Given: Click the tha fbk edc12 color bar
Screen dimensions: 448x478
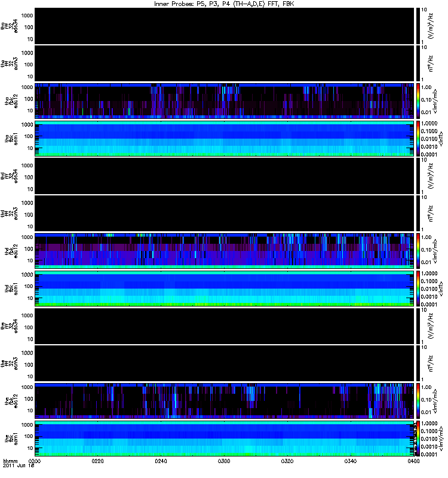Looking at the screenshot, I should pyautogui.click(x=418, y=101).
